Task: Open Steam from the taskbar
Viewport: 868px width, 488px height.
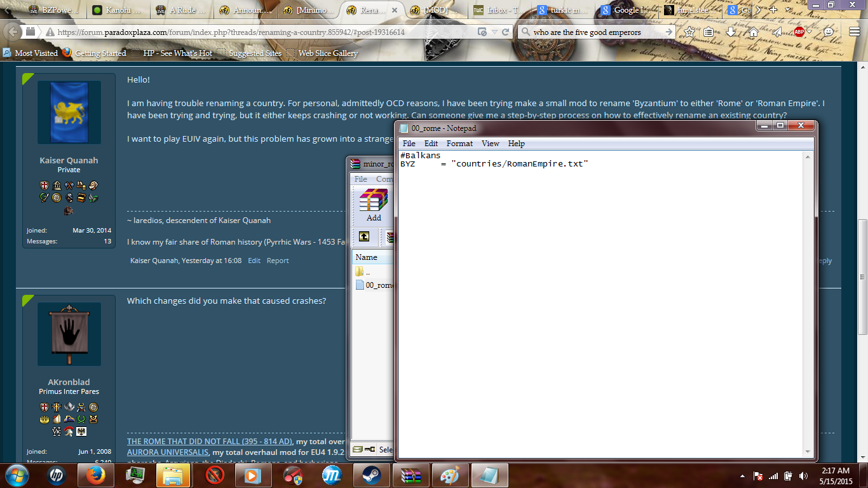Action: (x=372, y=475)
